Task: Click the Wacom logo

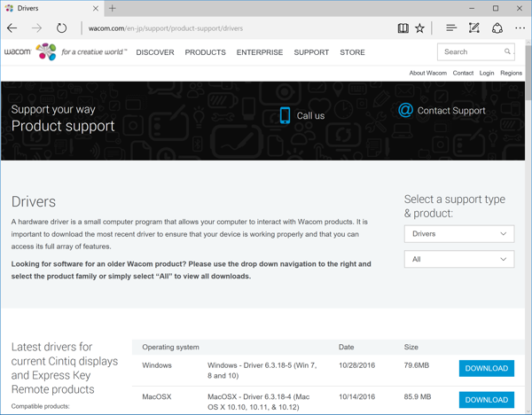Action: coord(18,52)
